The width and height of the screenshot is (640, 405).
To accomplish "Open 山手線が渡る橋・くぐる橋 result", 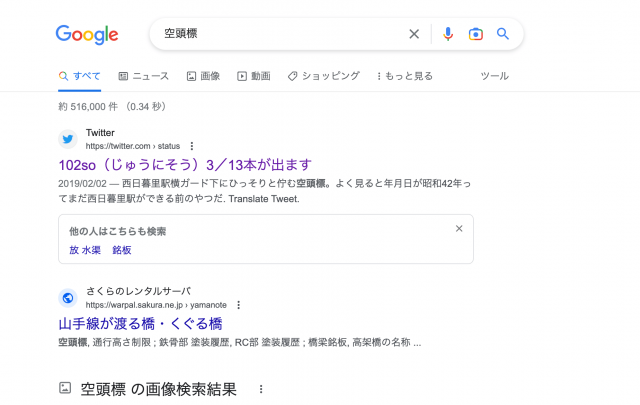I will [140, 323].
